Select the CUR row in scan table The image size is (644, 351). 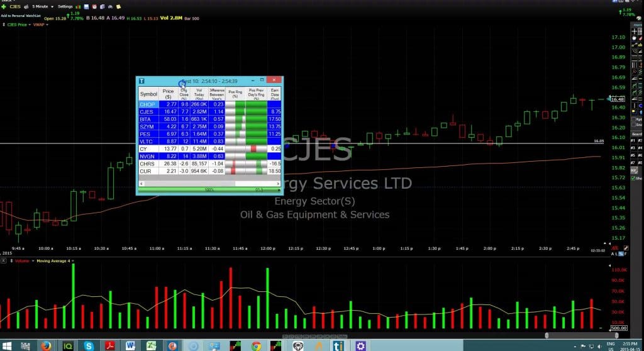210,171
